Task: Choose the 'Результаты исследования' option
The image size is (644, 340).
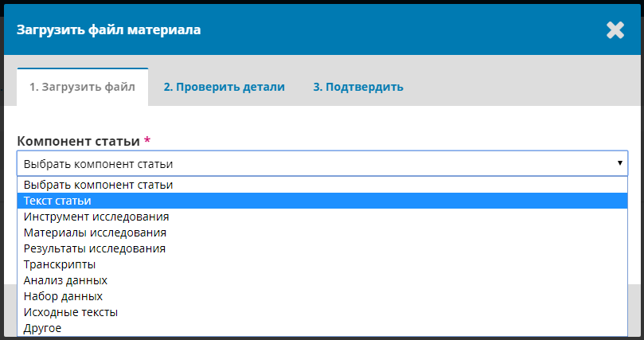Action: 95,248
